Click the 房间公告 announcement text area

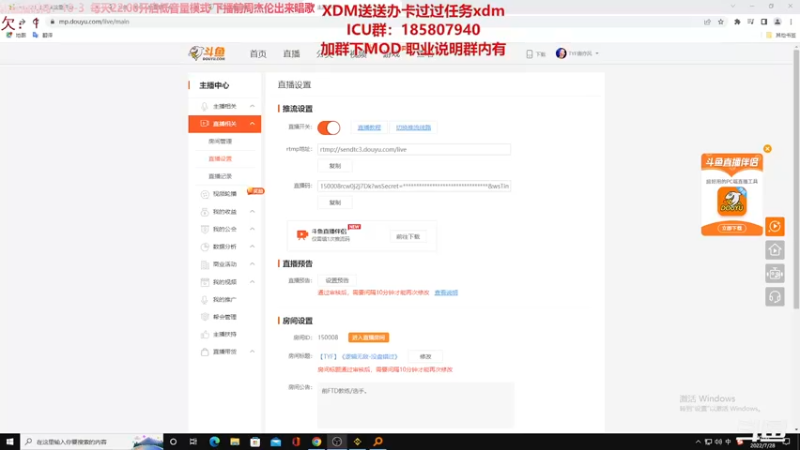[x=415, y=405]
